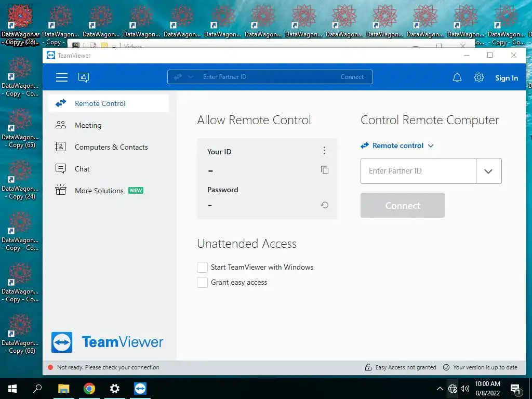Copy Your ID with the copy icon
Image resolution: width=532 pixels, height=399 pixels.
(324, 170)
